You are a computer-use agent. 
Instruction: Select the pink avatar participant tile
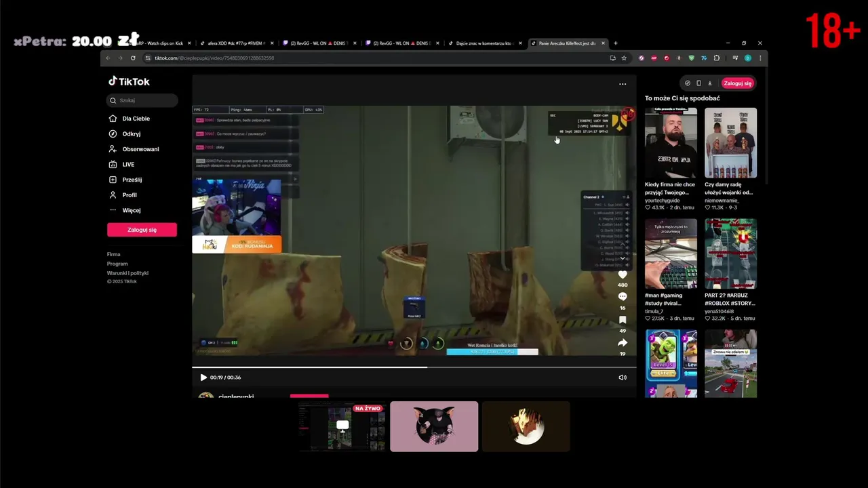(x=434, y=426)
